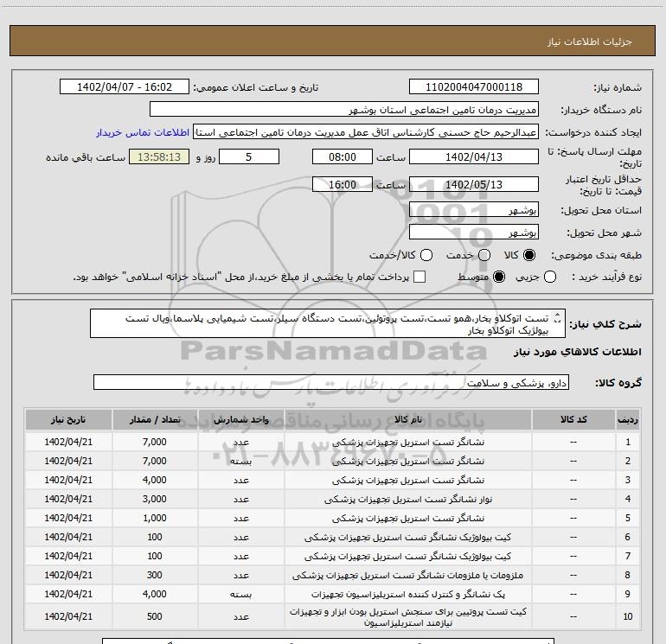The height and width of the screenshot is (644, 666).
Task: Click the نام کالا column header
Action: tap(407, 419)
